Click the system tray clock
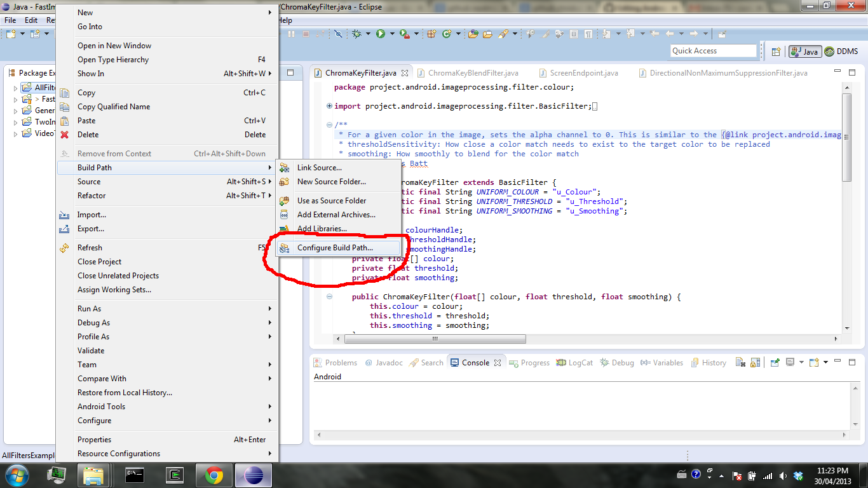This screenshot has height=488, width=868. click(x=832, y=475)
